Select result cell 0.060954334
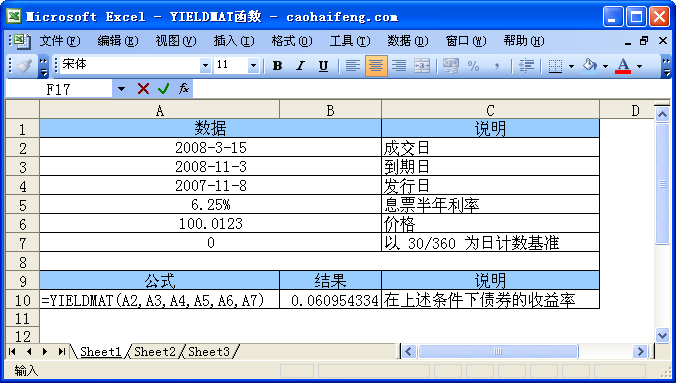676x383 pixels. (331, 299)
